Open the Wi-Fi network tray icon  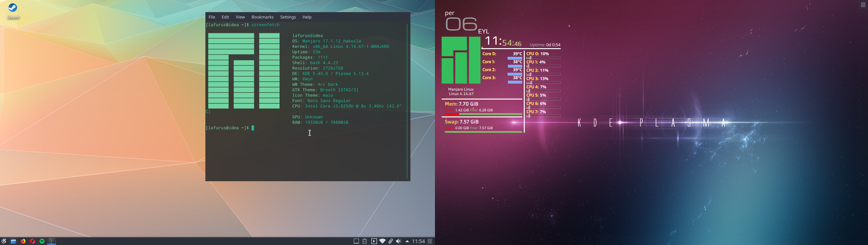click(382, 241)
